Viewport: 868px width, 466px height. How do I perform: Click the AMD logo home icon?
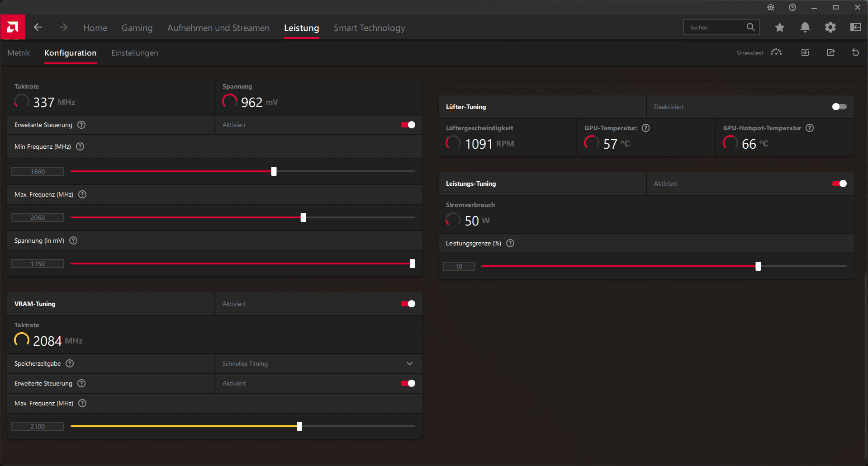point(13,27)
